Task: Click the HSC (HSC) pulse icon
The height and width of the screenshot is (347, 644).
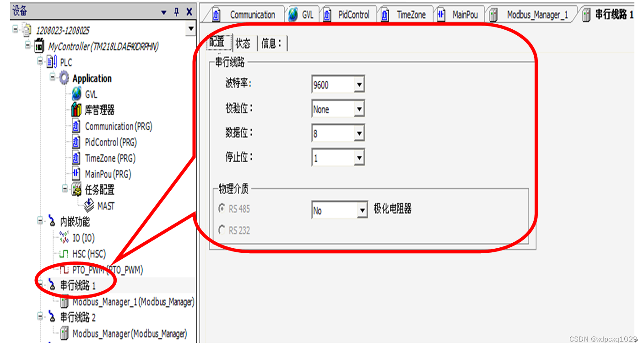Action: 64,254
